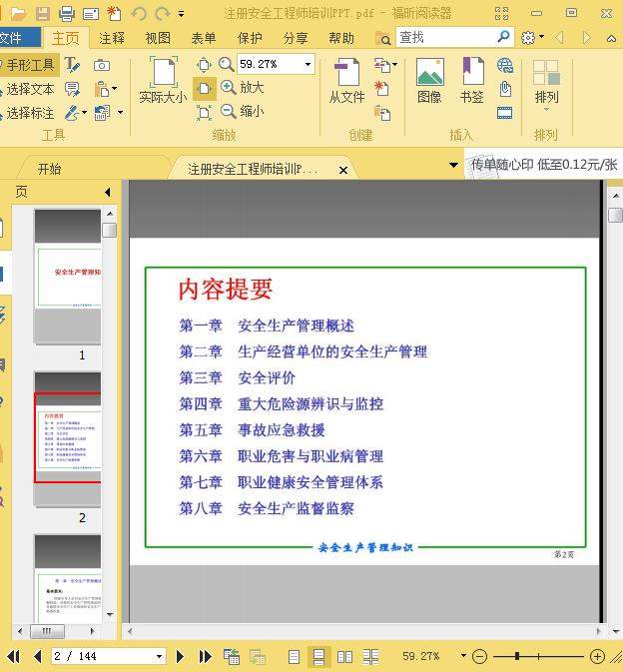This screenshot has width=623, height=672.
Task: Click the file attachment paperclip icon
Action: (505, 89)
